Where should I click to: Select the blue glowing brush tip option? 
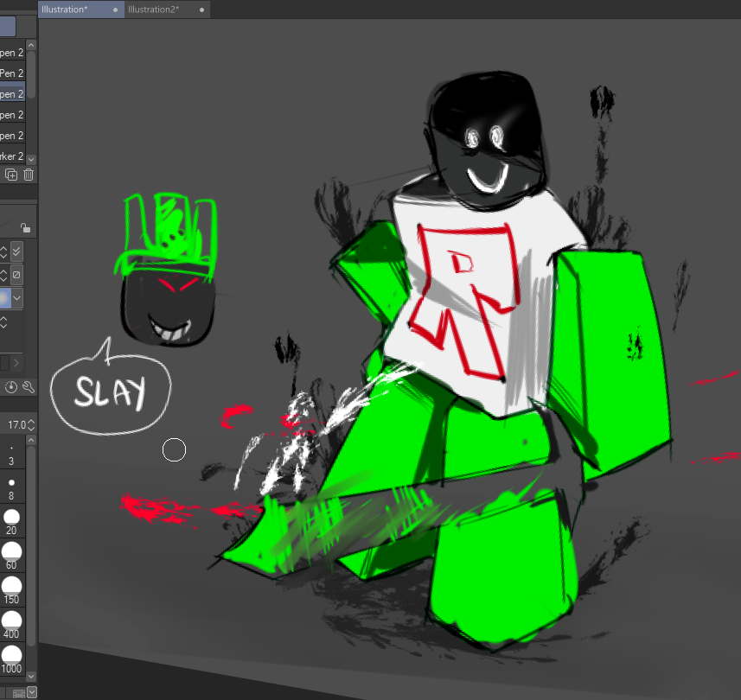[x=4, y=298]
